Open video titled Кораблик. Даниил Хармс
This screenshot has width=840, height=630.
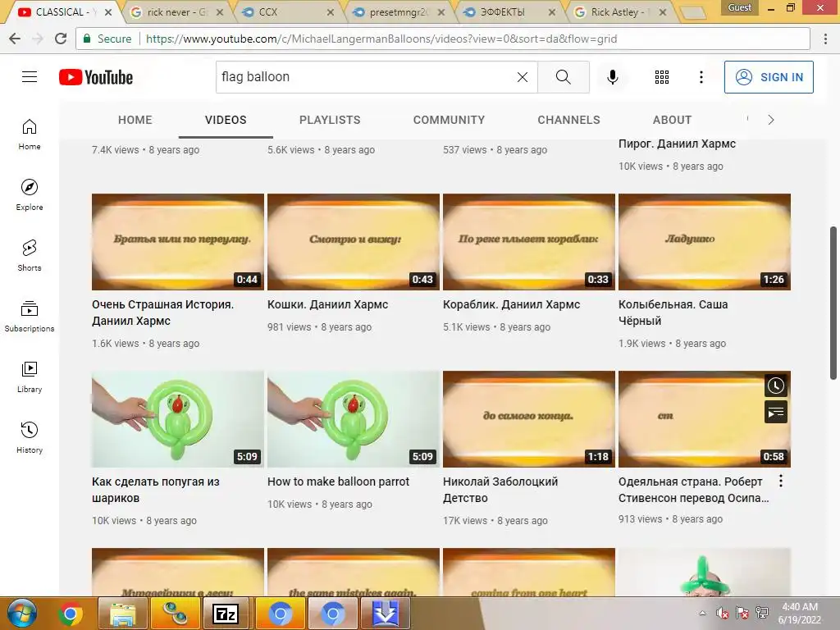(511, 304)
